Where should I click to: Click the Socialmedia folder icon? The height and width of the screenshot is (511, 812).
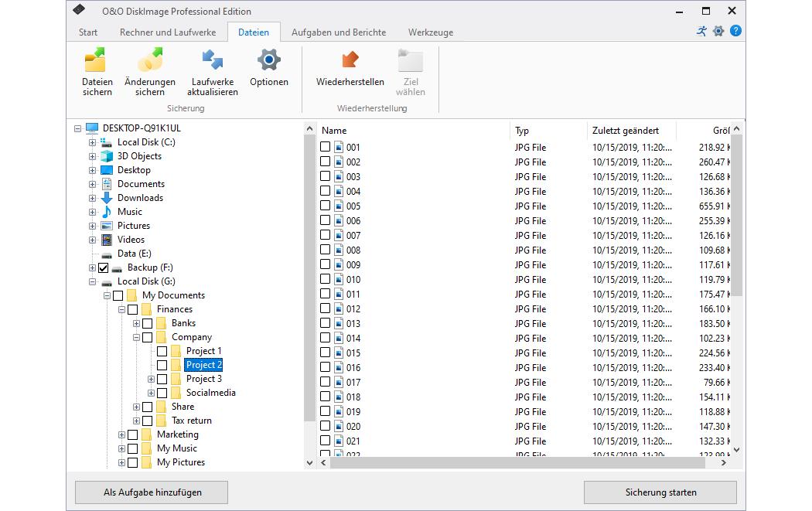[176, 393]
